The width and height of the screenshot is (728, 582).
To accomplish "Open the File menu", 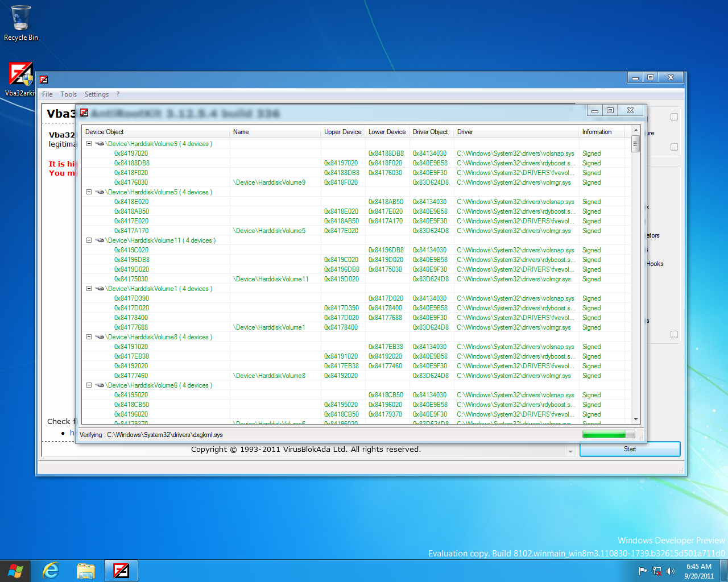I will 47,94.
